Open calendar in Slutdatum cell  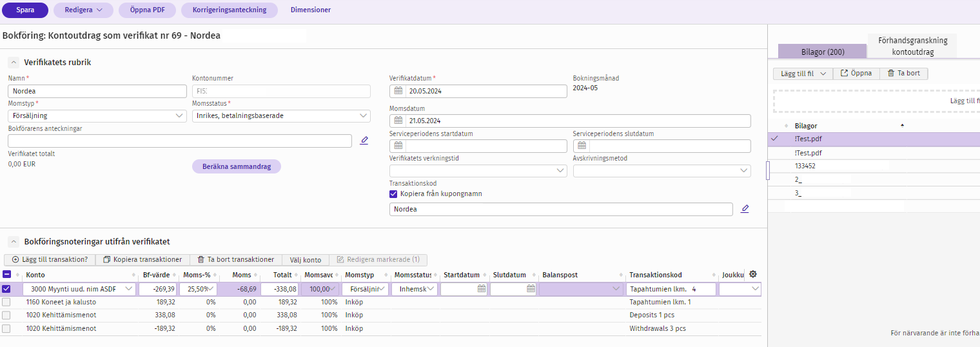pos(531,289)
